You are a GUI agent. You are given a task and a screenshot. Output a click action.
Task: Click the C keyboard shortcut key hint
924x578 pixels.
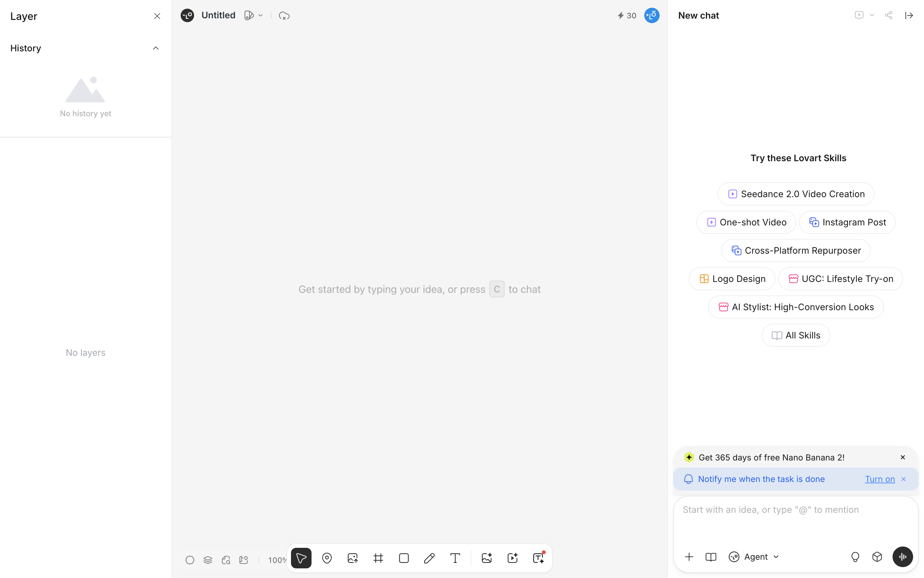coord(497,289)
